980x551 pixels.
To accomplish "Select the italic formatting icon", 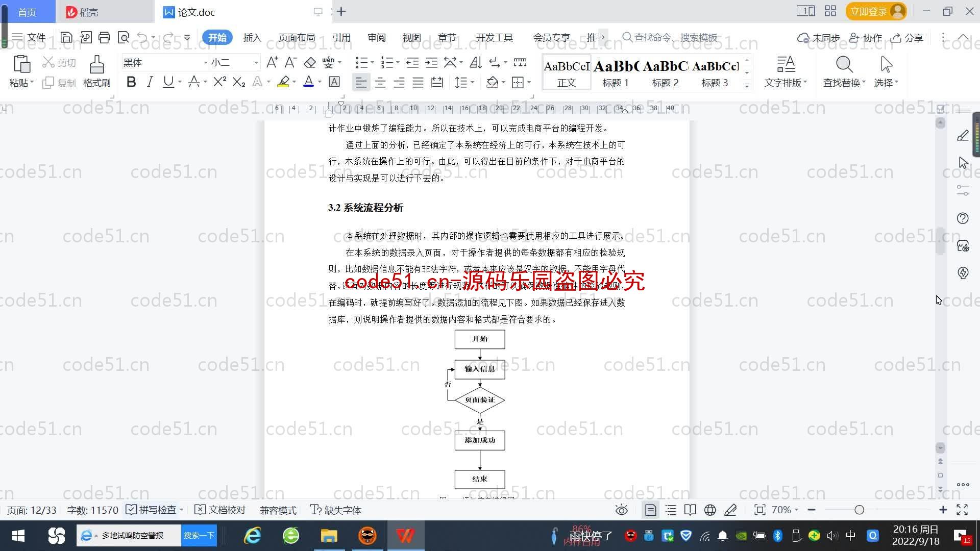I will pos(149,82).
